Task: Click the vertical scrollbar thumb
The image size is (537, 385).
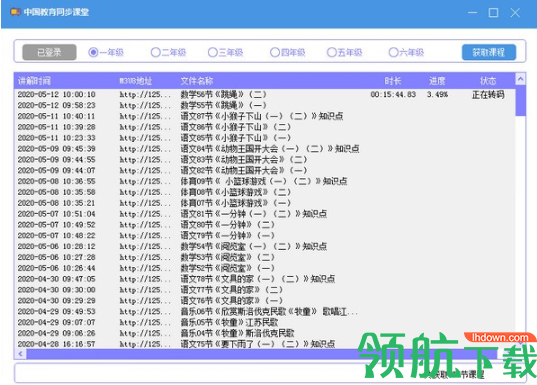Action: pos(520,100)
